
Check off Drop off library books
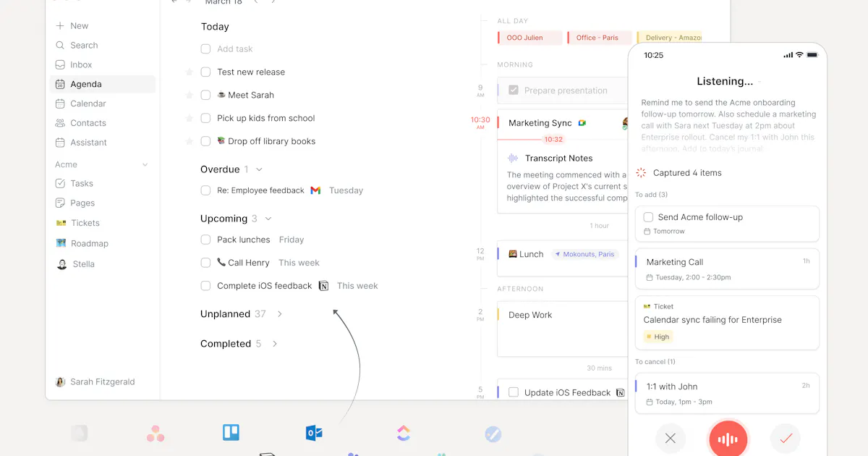[x=205, y=141]
